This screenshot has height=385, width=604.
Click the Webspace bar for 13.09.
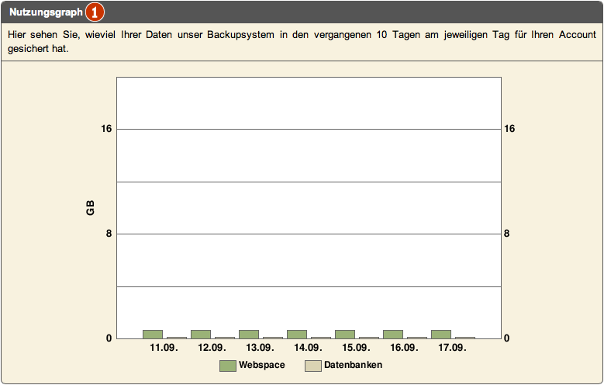pos(249,334)
